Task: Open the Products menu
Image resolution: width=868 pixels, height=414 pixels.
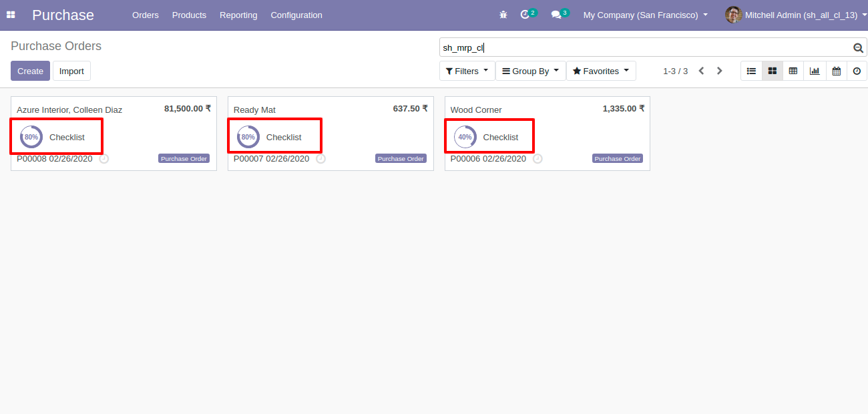Action: pyautogui.click(x=189, y=15)
